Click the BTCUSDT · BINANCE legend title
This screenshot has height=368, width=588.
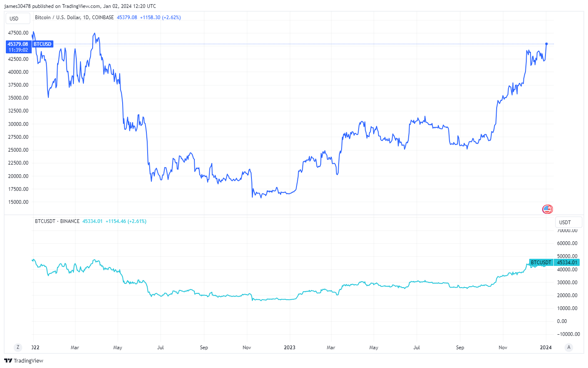[x=57, y=221]
